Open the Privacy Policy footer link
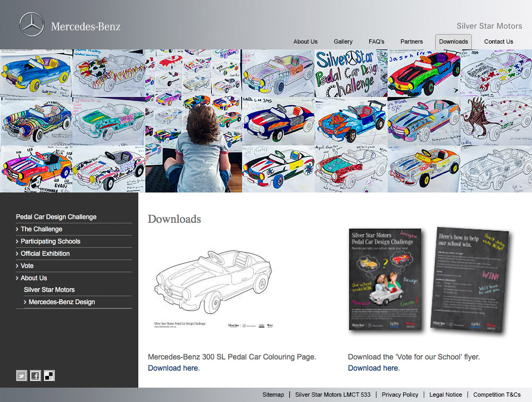Screen dimensions: 532x402 (x=400, y=395)
